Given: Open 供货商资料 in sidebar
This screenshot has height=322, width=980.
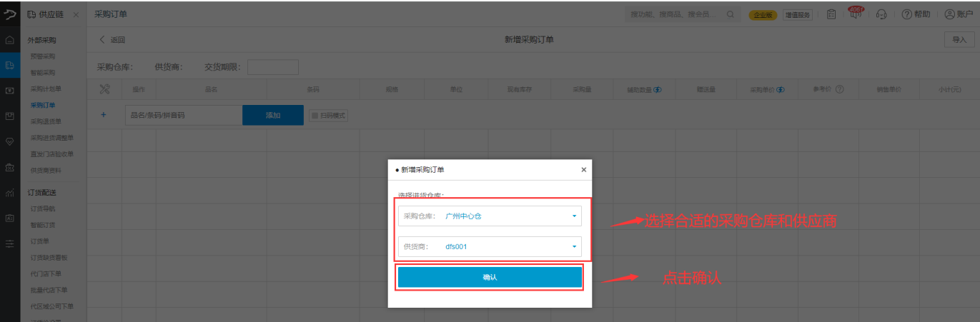Looking at the screenshot, I should pos(46,171).
